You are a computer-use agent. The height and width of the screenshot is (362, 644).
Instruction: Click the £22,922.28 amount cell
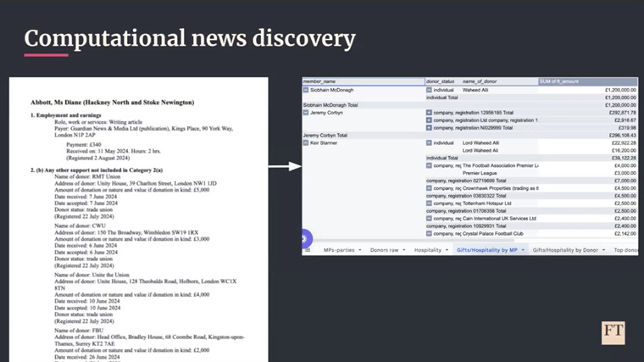tap(624, 143)
